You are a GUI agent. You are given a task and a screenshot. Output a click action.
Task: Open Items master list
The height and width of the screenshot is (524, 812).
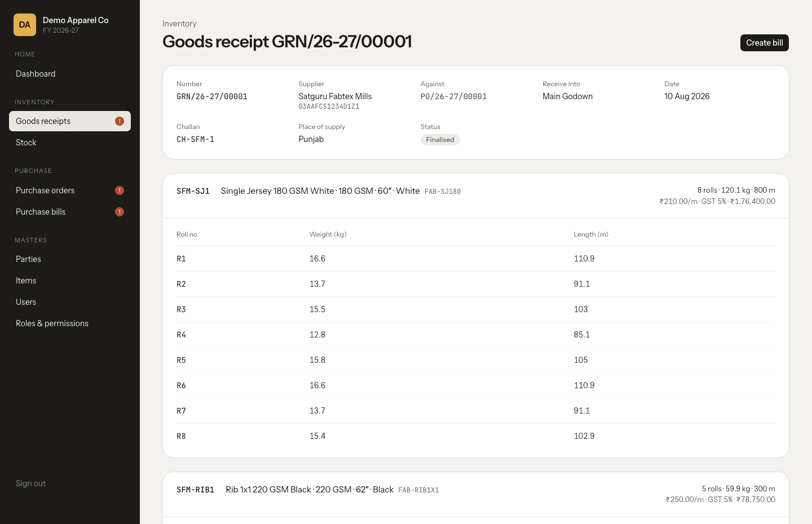tap(70, 281)
